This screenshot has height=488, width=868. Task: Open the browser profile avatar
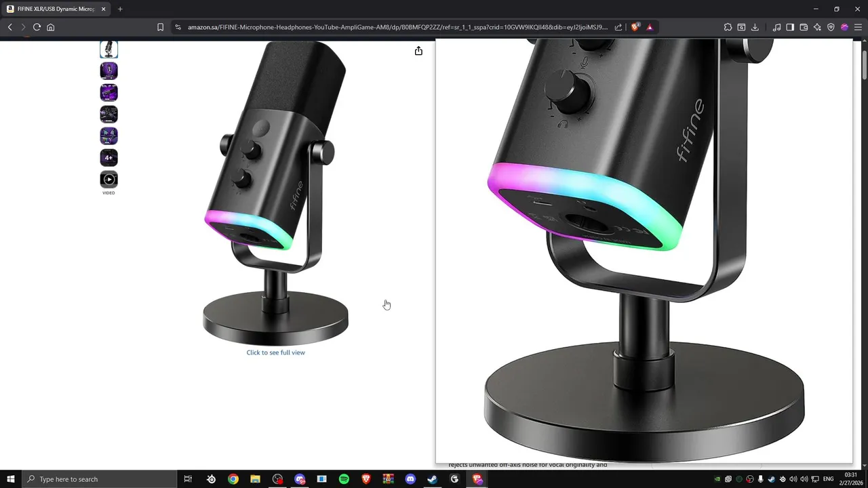click(844, 27)
